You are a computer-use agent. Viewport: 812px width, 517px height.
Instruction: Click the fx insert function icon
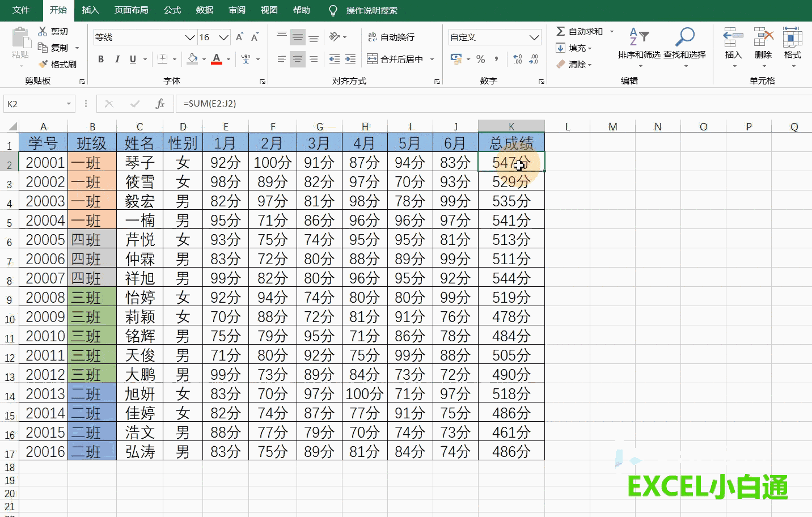[x=160, y=104]
